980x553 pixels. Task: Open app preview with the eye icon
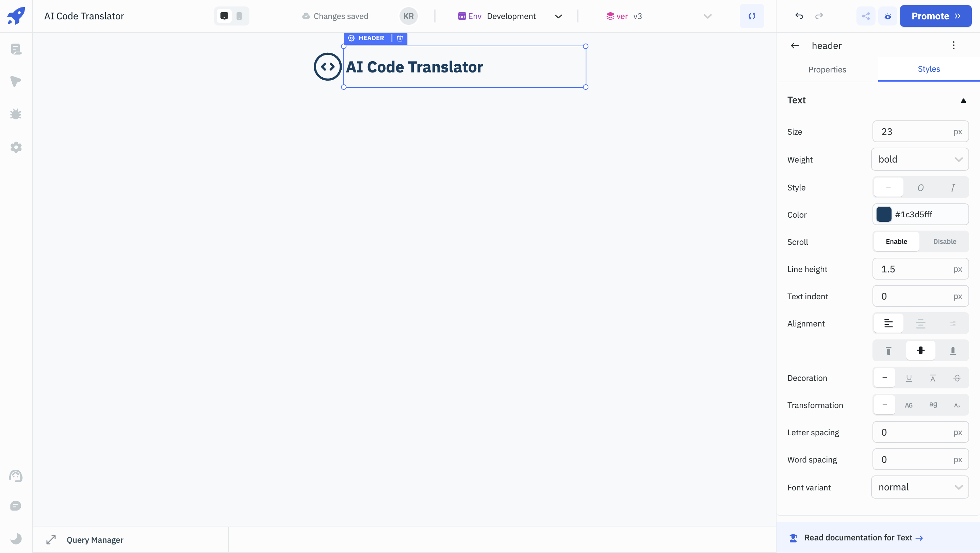887,16
